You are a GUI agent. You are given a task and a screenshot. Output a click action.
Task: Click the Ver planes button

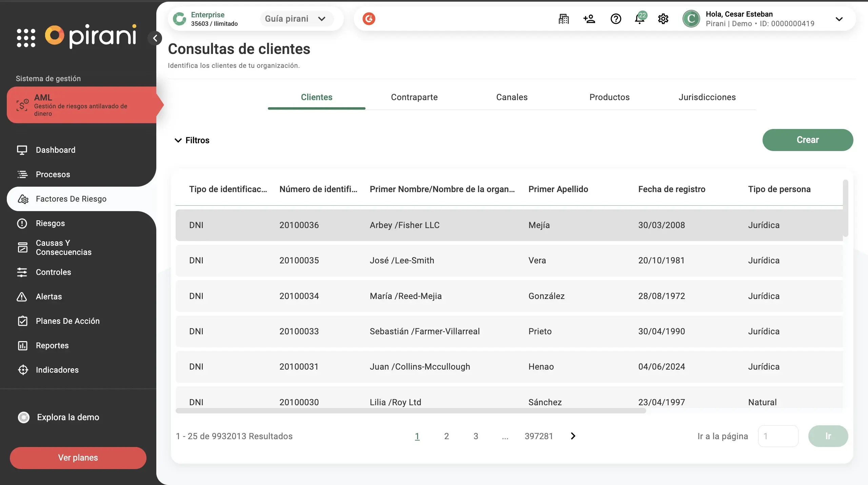point(78,458)
